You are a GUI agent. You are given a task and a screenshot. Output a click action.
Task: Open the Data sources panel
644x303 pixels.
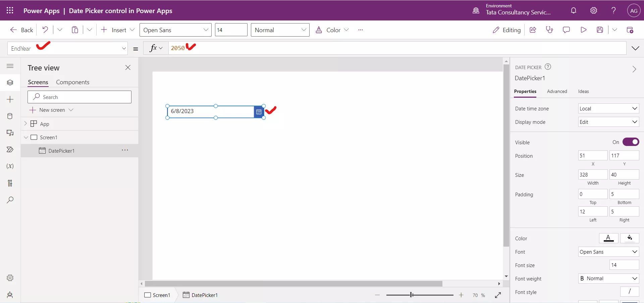click(x=10, y=116)
